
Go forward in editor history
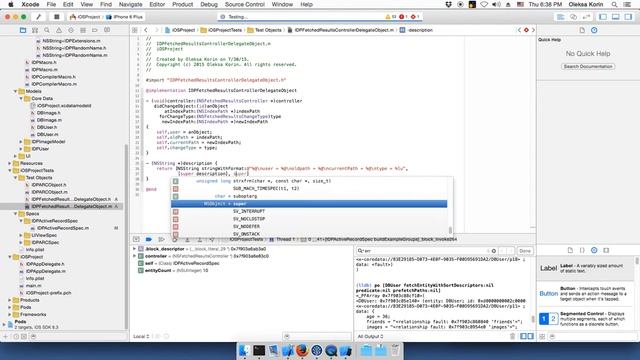(x=156, y=30)
